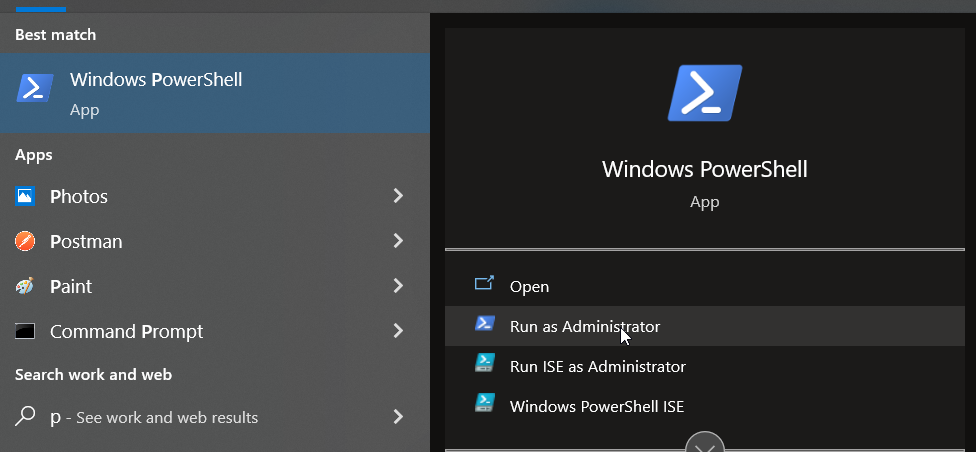The width and height of the screenshot is (976, 452).
Task: Click the large PowerShell logo in preview pane
Action: [x=705, y=93]
